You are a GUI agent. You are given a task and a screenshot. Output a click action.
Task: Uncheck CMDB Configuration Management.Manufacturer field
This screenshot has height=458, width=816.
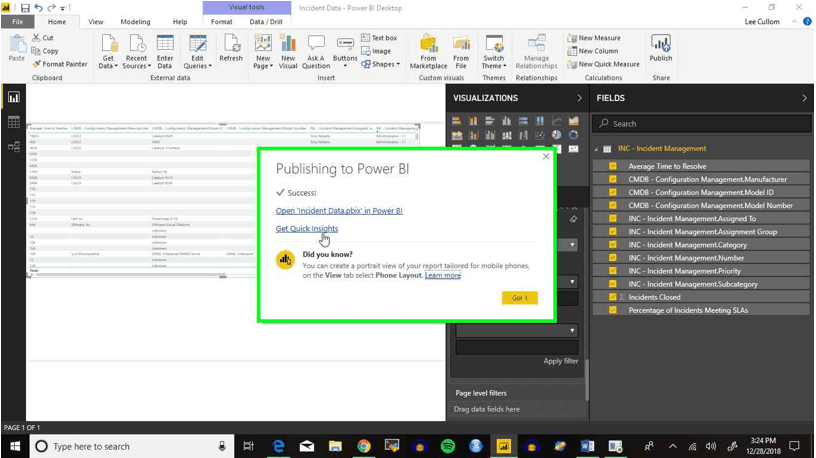click(x=613, y=179)
